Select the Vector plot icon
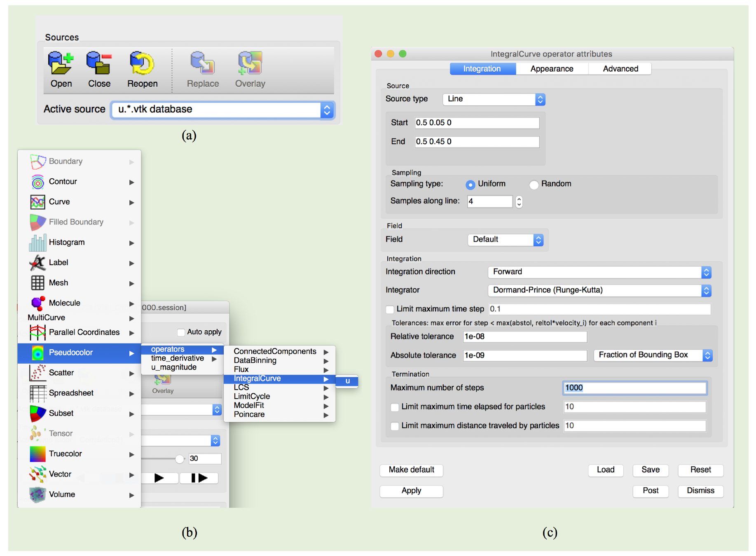The image size is (756, 556). [x=38, y=474]
